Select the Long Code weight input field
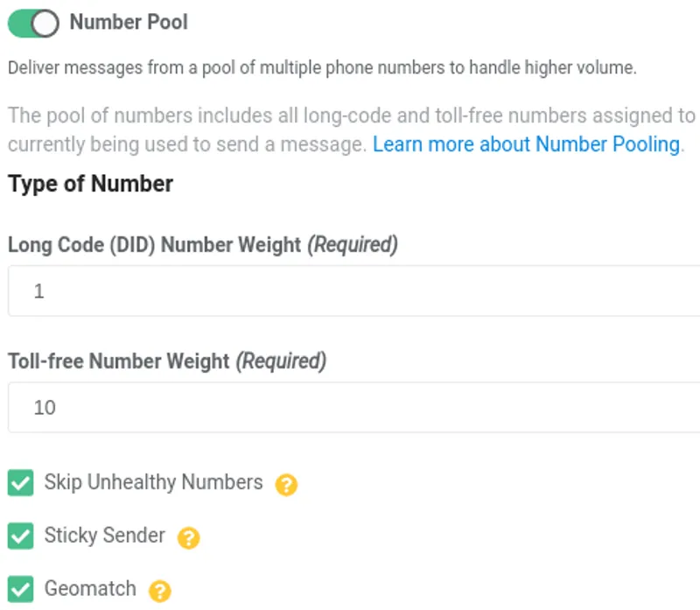700x610 pixels. (x=262, y=291)
